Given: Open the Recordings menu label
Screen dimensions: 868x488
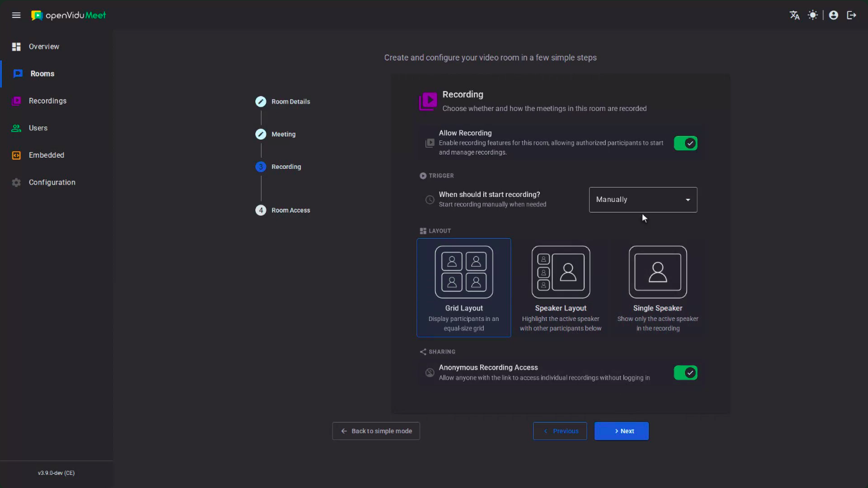Looking at the screenshot, I should (47, 101).
